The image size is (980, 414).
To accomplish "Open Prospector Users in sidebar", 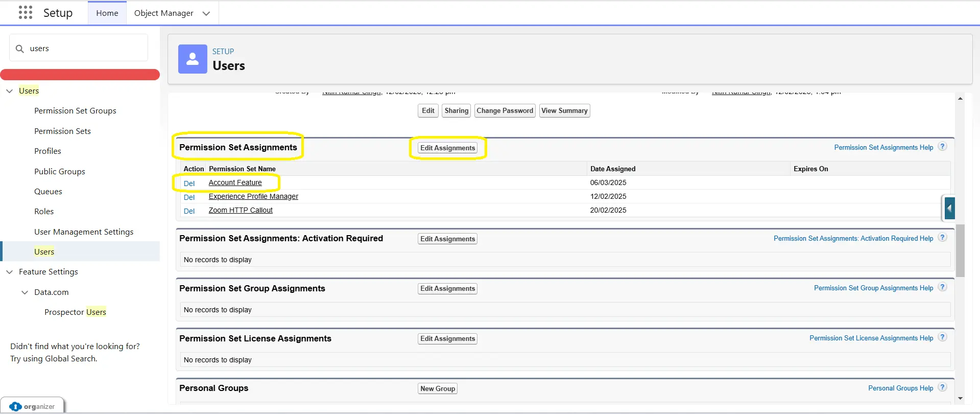I will 75,312.
